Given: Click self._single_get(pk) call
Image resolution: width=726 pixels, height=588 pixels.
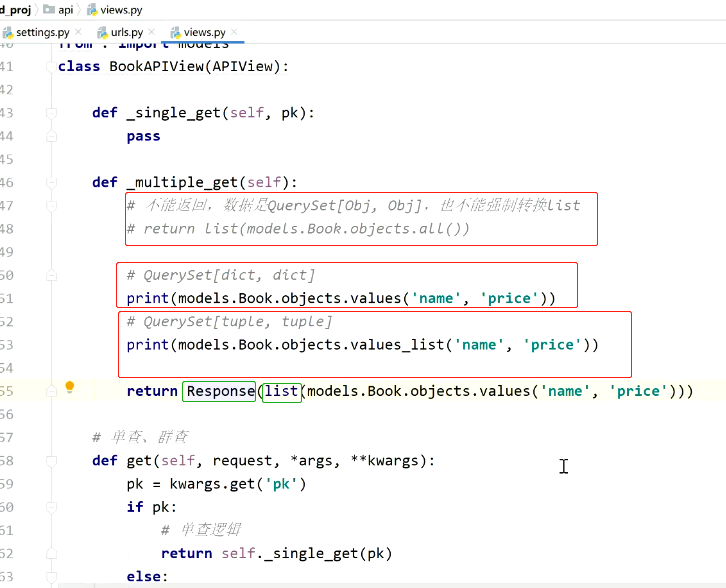Looking at the screenshot, I should [307, 554].
